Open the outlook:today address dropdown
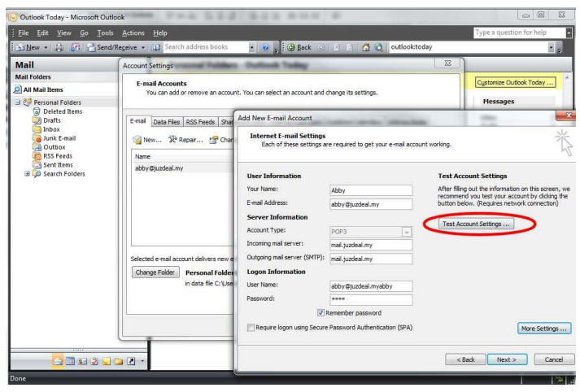The height and width of the screenshot is (392, 580). [552, 47]
